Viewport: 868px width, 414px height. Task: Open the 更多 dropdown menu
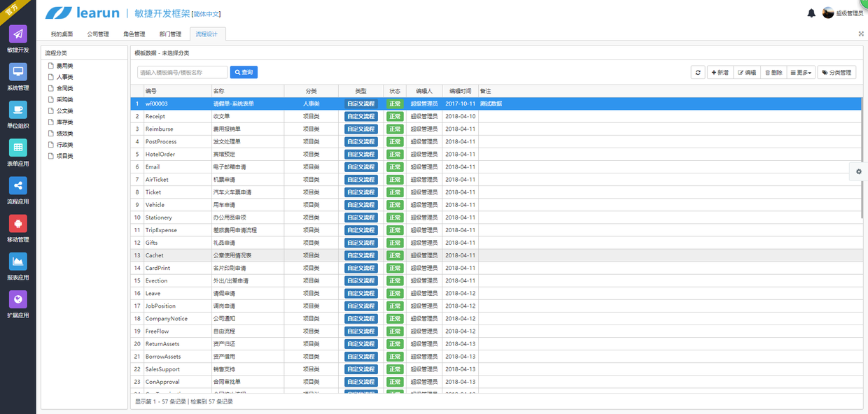pyautogui.click(x=801, y=72)
